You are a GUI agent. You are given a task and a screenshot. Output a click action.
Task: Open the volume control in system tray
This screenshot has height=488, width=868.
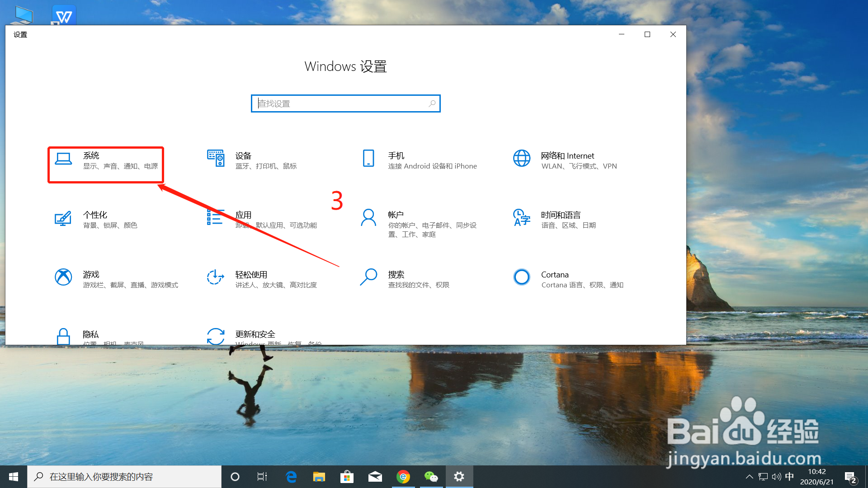click(x=776, y=477)
